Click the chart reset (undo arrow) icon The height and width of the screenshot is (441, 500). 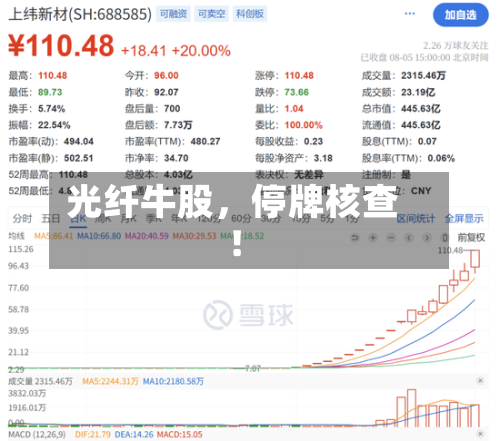point(355,238)
